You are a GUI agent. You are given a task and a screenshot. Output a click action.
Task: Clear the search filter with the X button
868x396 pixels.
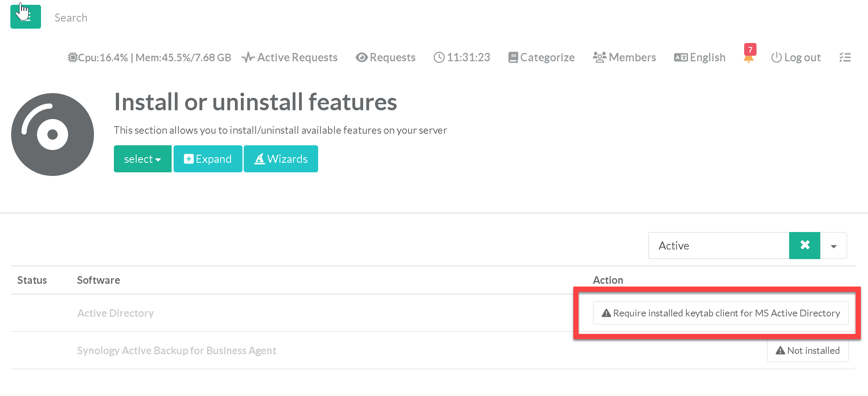(x=804, y=246)
